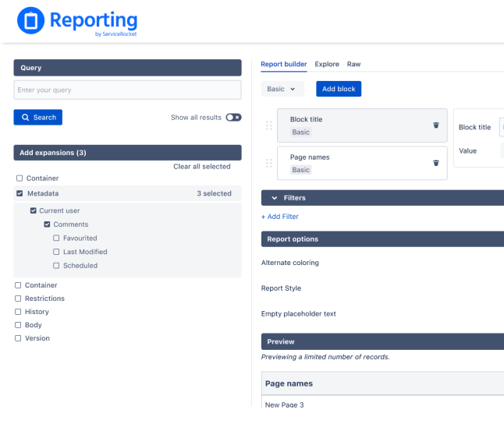504x424 pixels.
Task: Collapse the Filters section chevron
Action: click(274, 198)
